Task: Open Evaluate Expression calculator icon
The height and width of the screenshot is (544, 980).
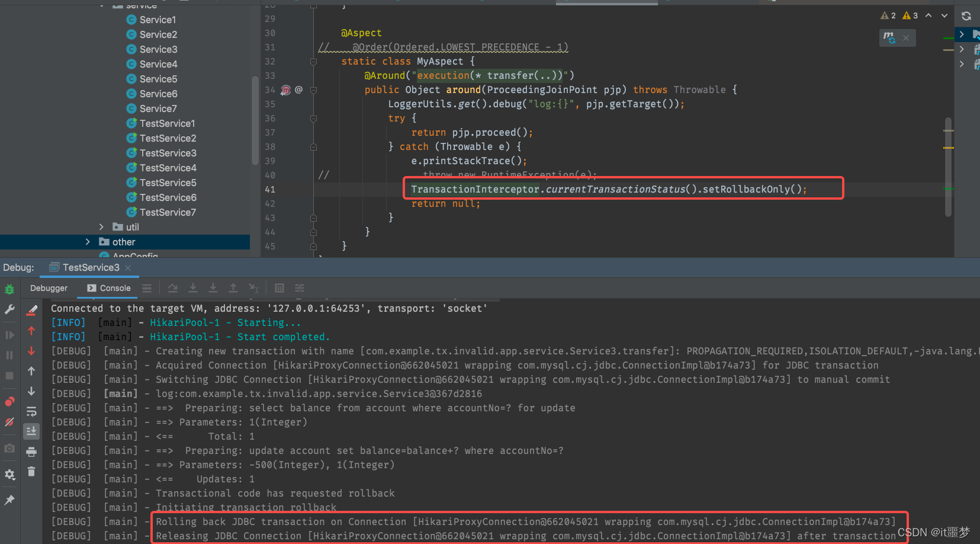Action: [x=279, y=288]
